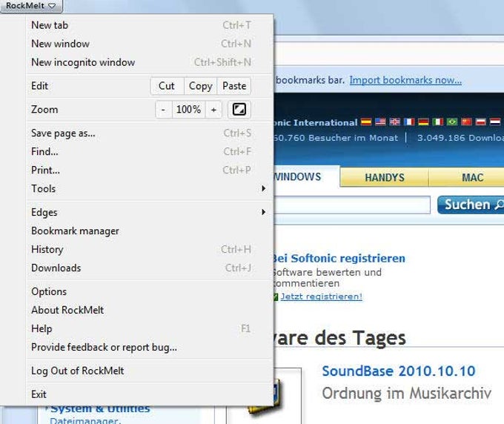The image size is (504, 424).
Task: Select the UK flag icon
Action: 395,122
